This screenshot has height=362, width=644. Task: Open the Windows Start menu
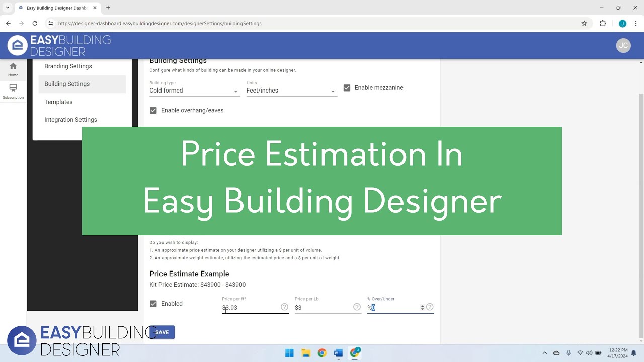click(x=289, y=353)
